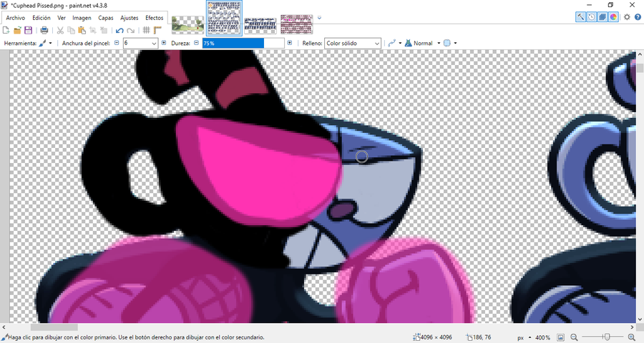This screenshot has width=644, height=343.
Task: Crop the image to the selection
Action: tap(93, 30)
